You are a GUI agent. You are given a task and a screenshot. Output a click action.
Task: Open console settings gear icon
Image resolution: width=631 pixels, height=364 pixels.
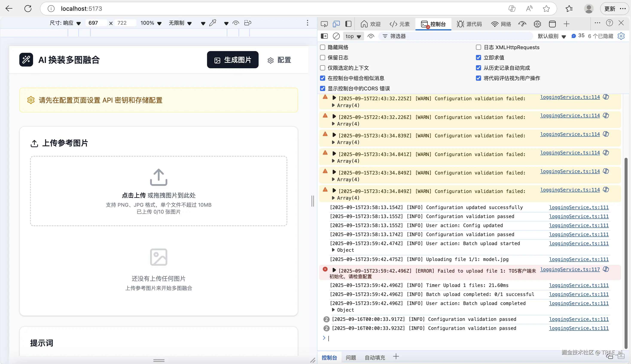[x=621, y=36]
